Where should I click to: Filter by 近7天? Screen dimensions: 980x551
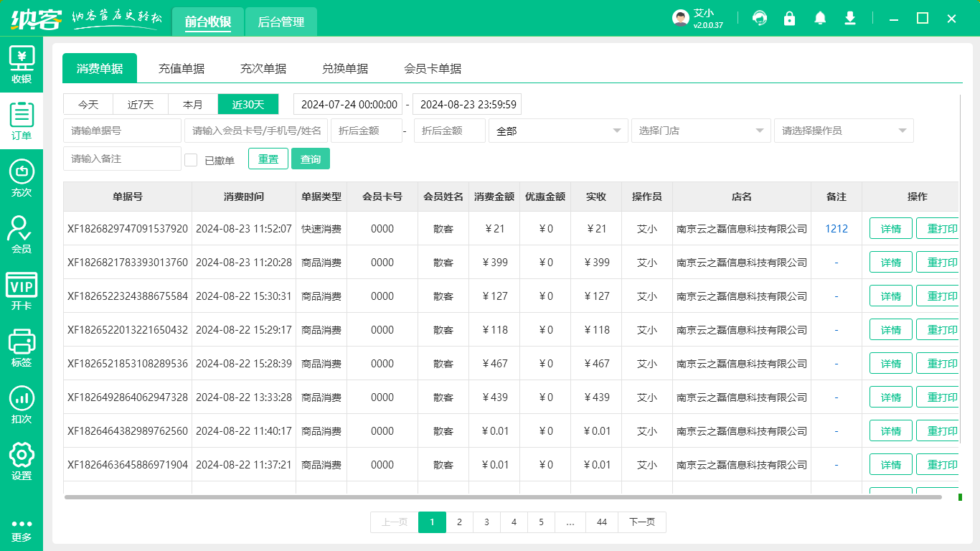click(x=141, y=104)
